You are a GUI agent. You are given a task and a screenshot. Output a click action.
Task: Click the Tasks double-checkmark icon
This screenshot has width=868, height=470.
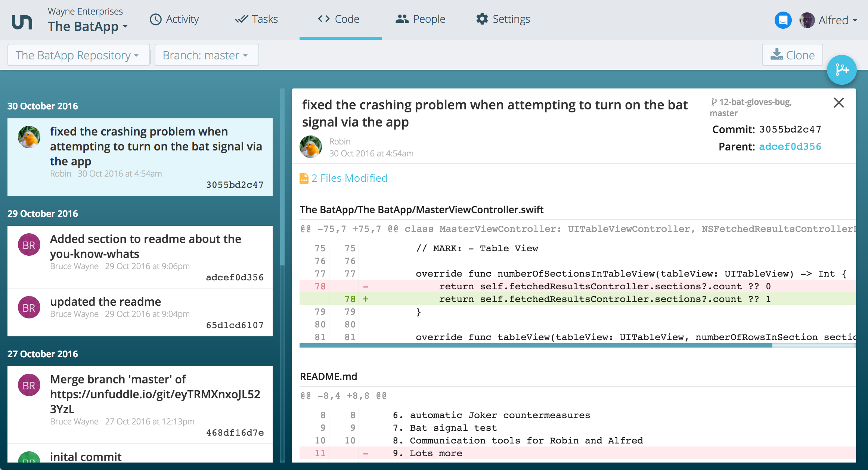241,19
